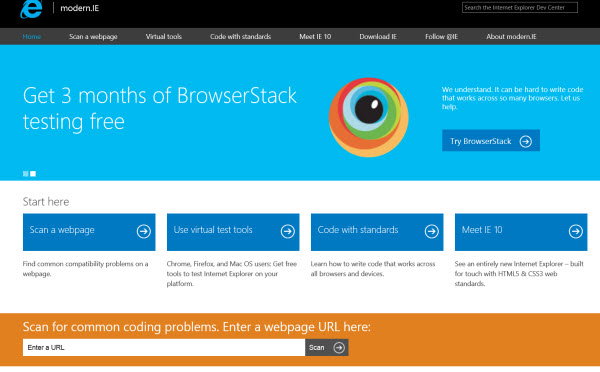Viewport: 600px width, 372px height.
Task: Click 'Chrome, Firefox, and Mac OS users' description
Action: (232, 274)
